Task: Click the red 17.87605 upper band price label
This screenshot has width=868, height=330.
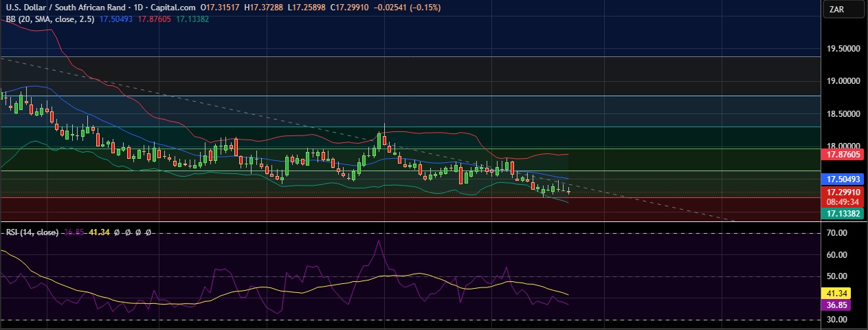Action: [844, 155]
